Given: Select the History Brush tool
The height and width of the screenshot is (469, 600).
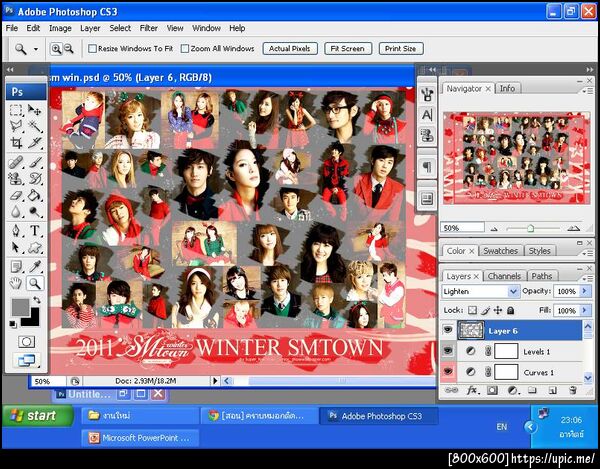Looking at the screenshot, I should point(35,179).
